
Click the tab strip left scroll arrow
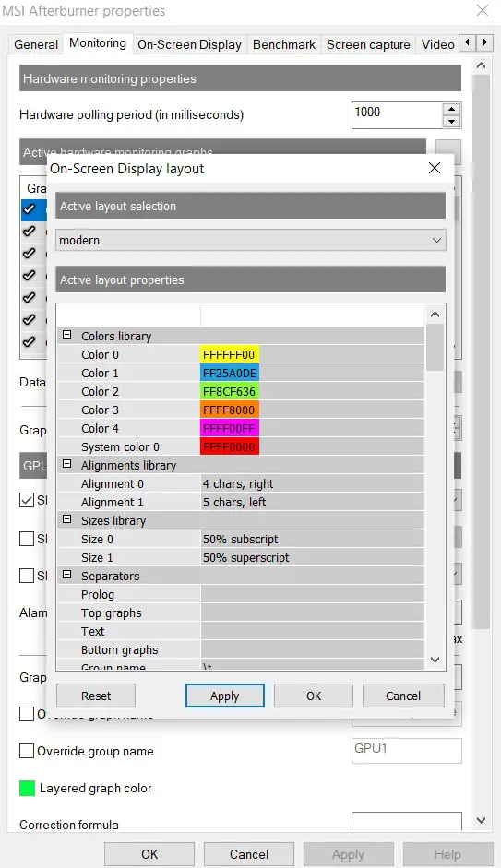[468, 42]
